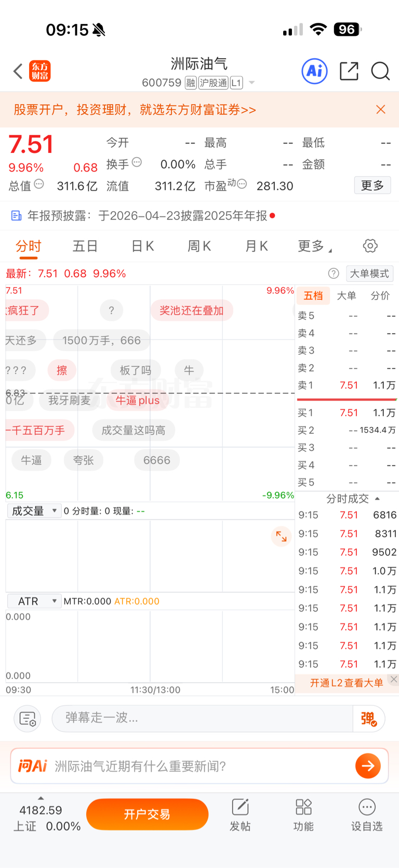Image resolution: width=399 pixels, height=868 pixels.
Task: Tap the 买2 1534.4万 order row
Action: [347, 431]
